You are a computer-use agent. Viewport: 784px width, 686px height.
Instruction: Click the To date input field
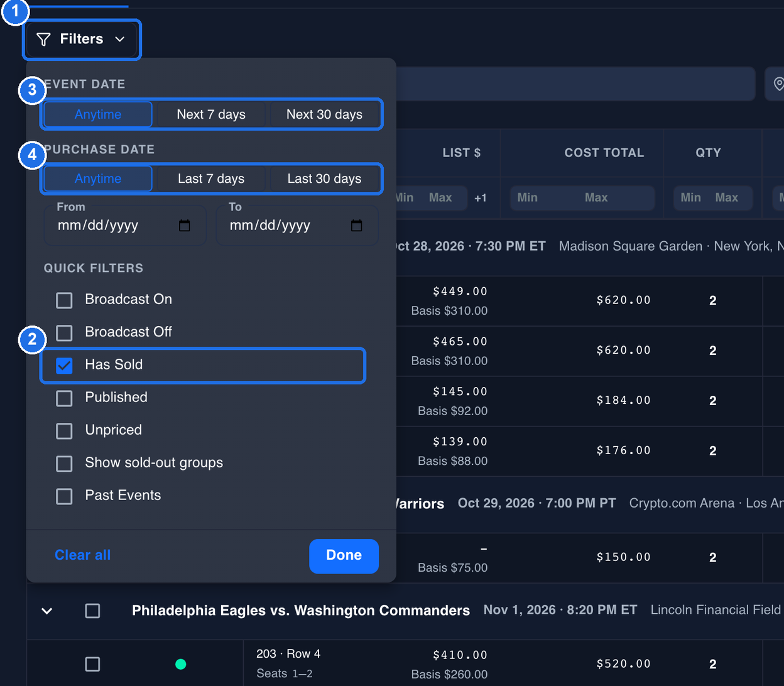[x=297, y=225]
